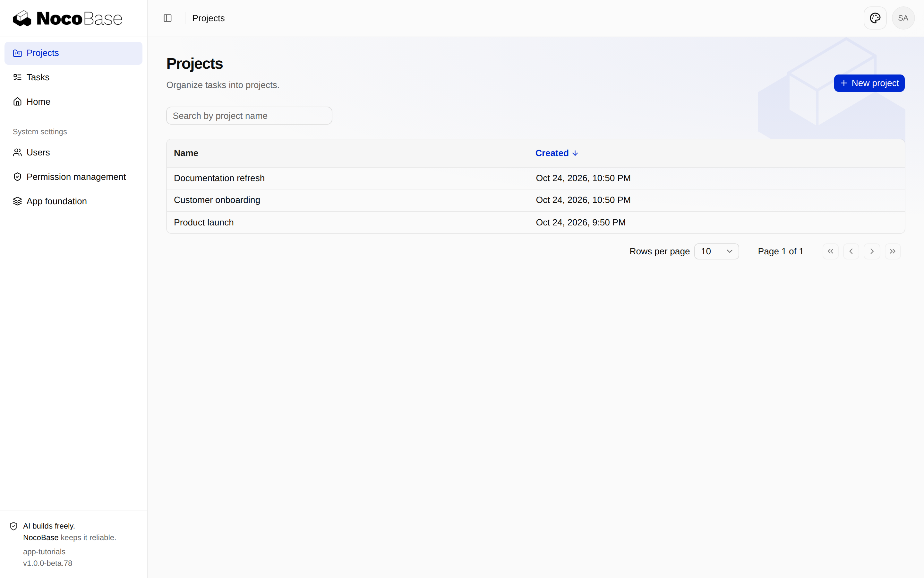Click the Name column header
This screenshot has height=578, width=924.
[x=186, y=153]
